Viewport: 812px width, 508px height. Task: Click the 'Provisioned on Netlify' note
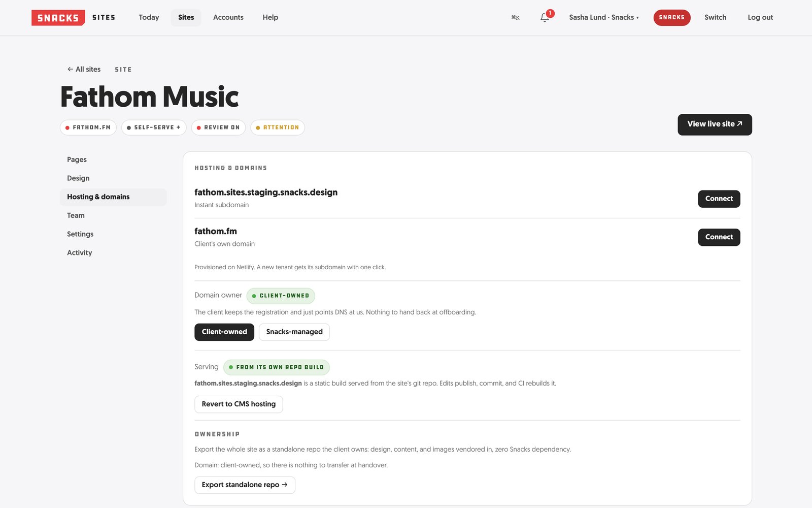click(x=290, y=267)
